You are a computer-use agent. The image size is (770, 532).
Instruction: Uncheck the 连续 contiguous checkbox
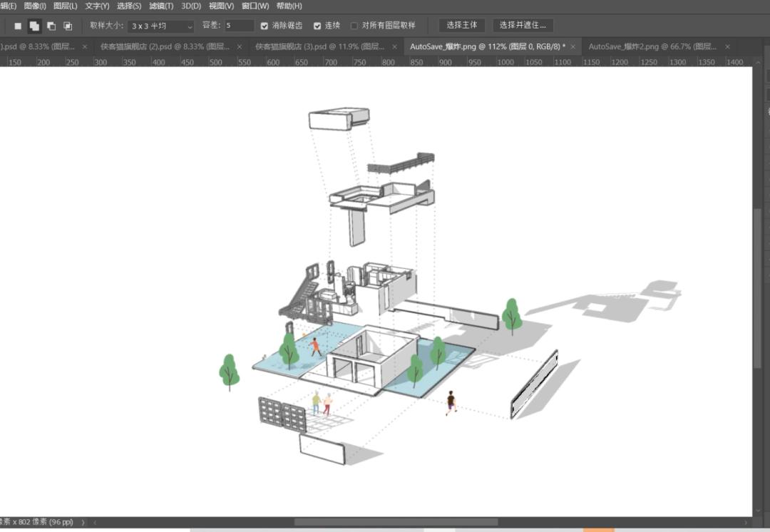coord(317,26)
